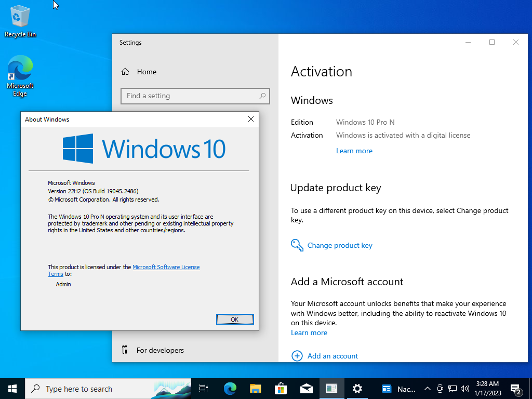This screenshot has width=532, height=399.
Task: Click the key icon beside Change product key
Action: (x=297, y=245)
